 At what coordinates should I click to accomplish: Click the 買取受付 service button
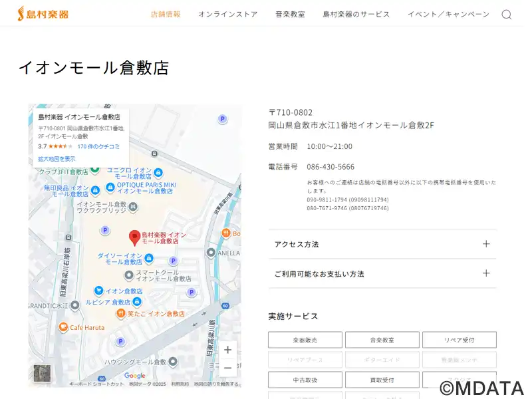coord(382,380)
